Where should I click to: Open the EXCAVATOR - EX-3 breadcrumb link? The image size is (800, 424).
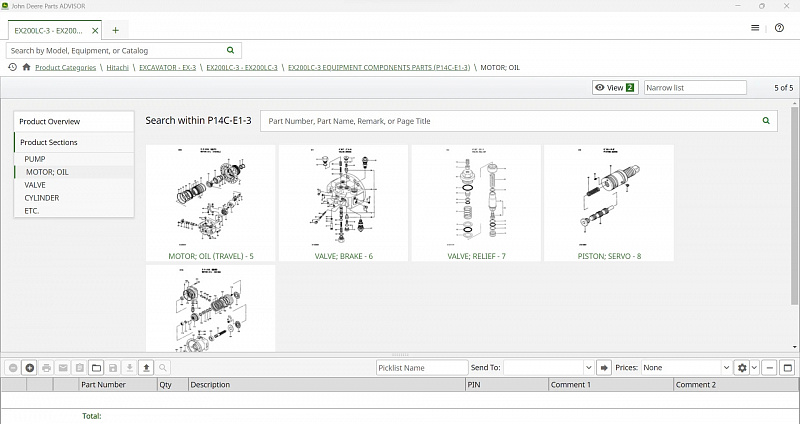pyautogui.click(x=167, y=67)
